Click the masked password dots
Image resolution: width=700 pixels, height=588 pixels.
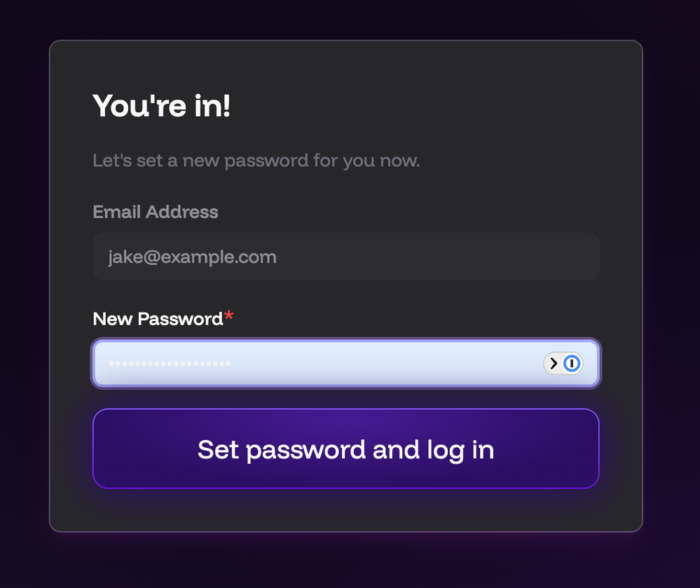(170, 364)
